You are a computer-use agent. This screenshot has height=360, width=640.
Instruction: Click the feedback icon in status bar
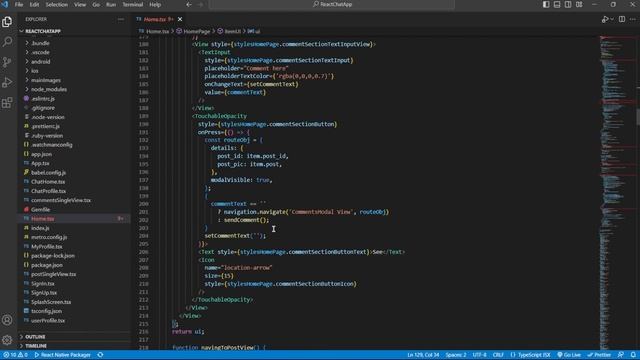click(621, 355)
